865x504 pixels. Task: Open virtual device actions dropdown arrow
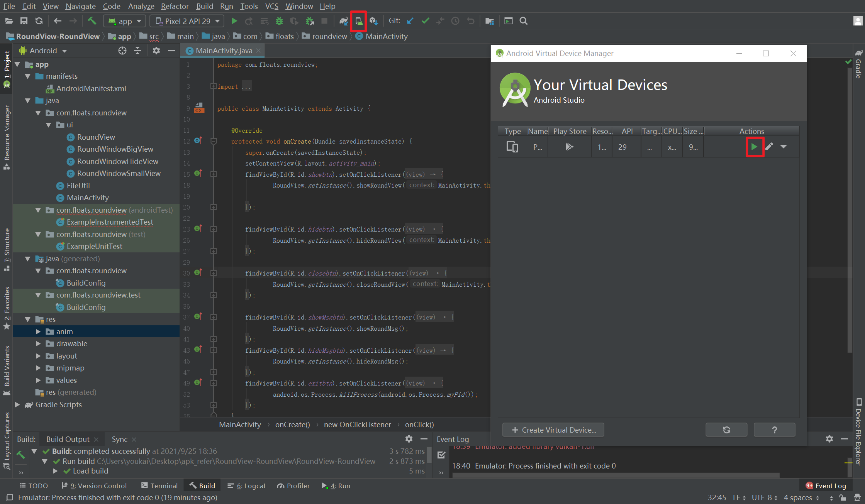(784, 147)
